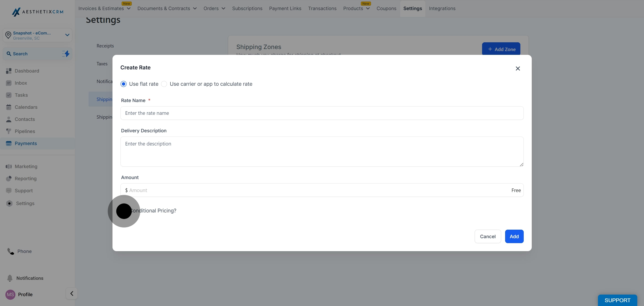The height and width of the screenshot is (306, 644).
Task: Open the Reporting pie chart icon
Action: pyautogui.click(x=9, y=179)
